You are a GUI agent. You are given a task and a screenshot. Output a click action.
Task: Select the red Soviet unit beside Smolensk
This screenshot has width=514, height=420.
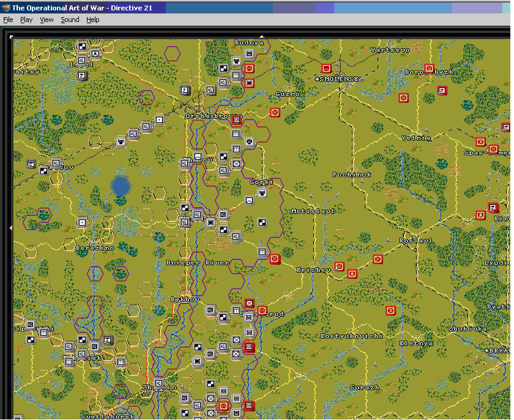pos(326,68)
